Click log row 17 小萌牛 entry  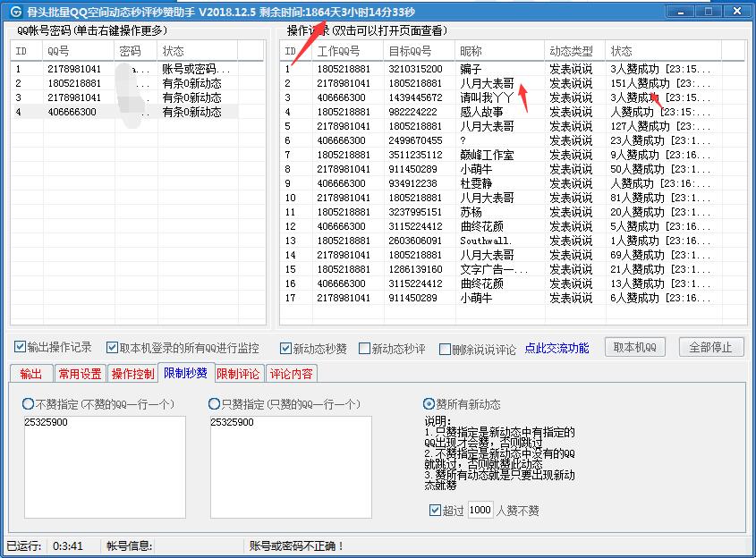point(501,299)
